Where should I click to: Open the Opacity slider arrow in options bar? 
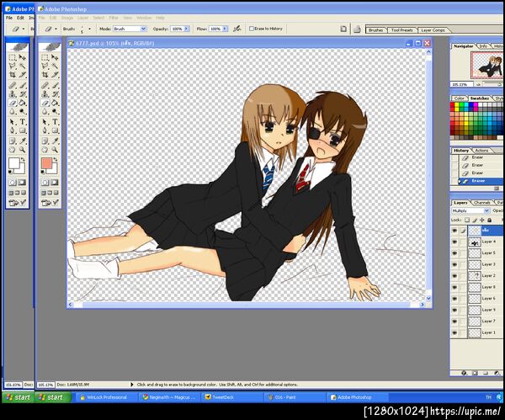(187, 29)
